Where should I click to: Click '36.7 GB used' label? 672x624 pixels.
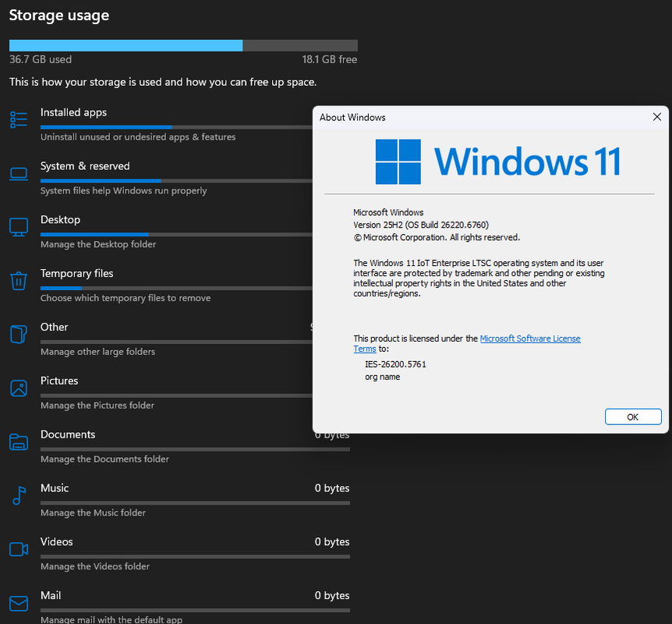click(x=41, y=59)
